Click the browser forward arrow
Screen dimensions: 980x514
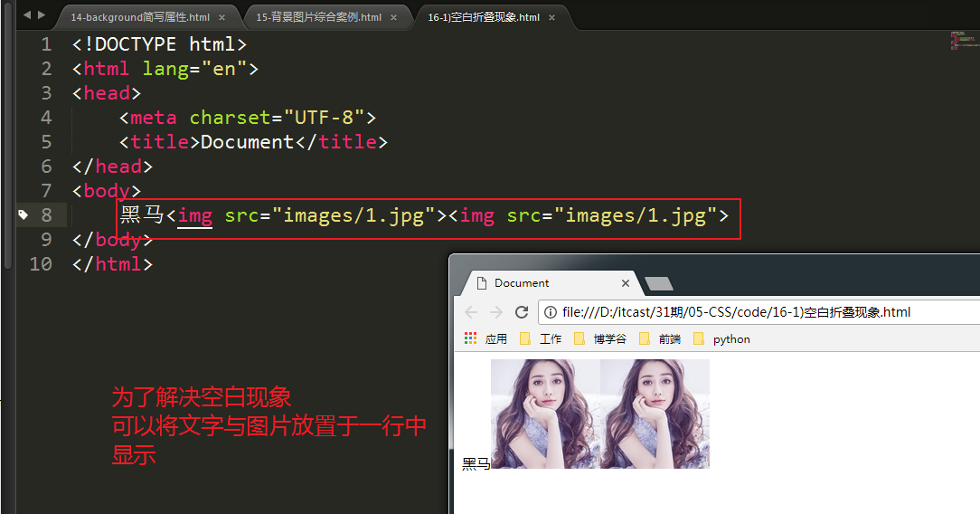(495, 312)
